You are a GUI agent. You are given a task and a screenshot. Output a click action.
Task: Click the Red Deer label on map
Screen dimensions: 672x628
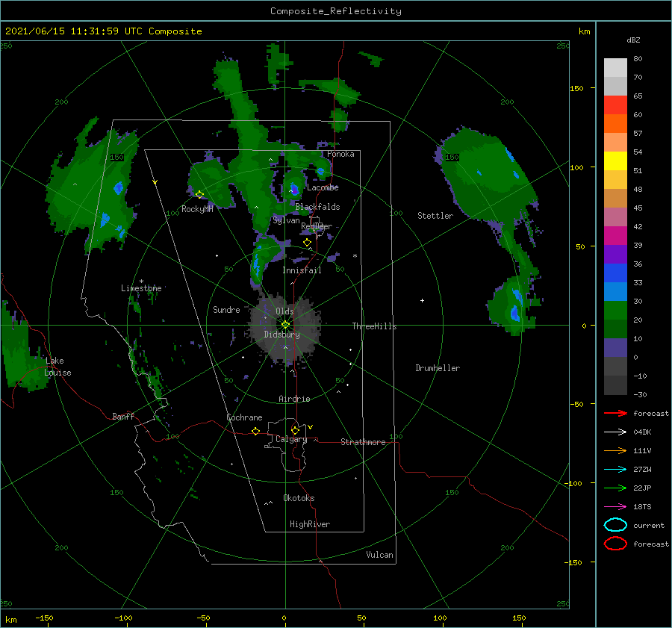pos(317,226)
